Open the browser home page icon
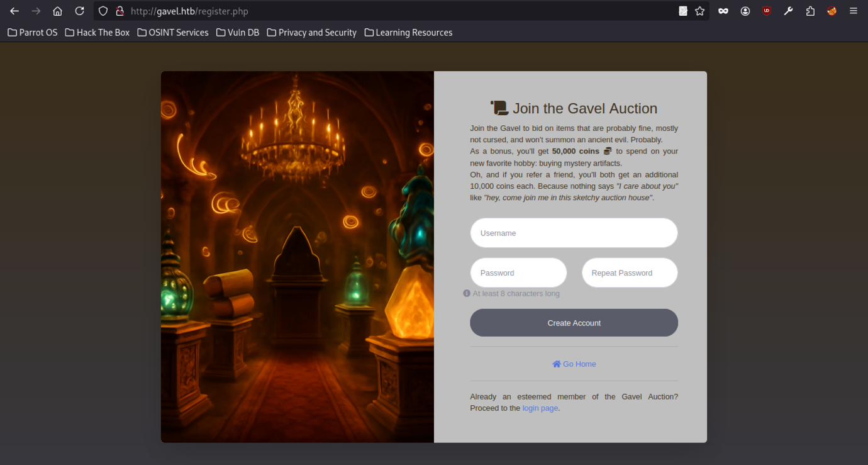Image resolution: width=868 pixels, height=465 pixels. (x=57, y=11)
